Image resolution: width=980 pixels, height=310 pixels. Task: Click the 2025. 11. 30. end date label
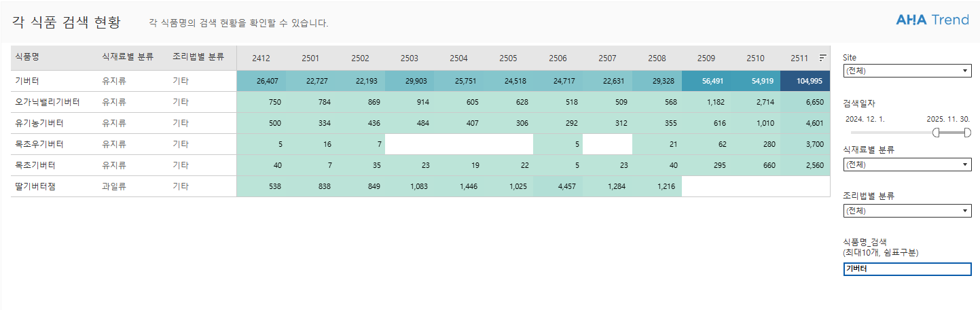948,118
